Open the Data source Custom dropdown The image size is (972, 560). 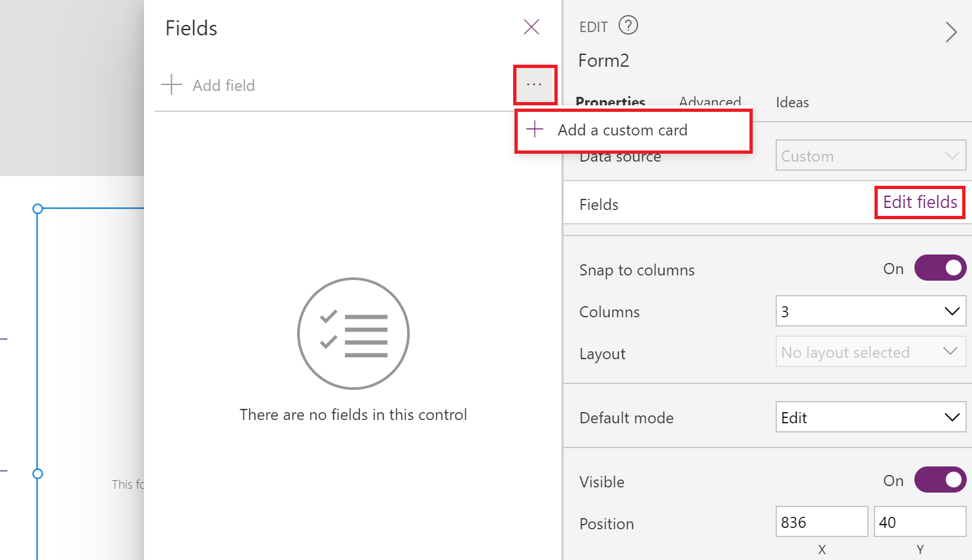pyautogui.click(x=871, y=155)
